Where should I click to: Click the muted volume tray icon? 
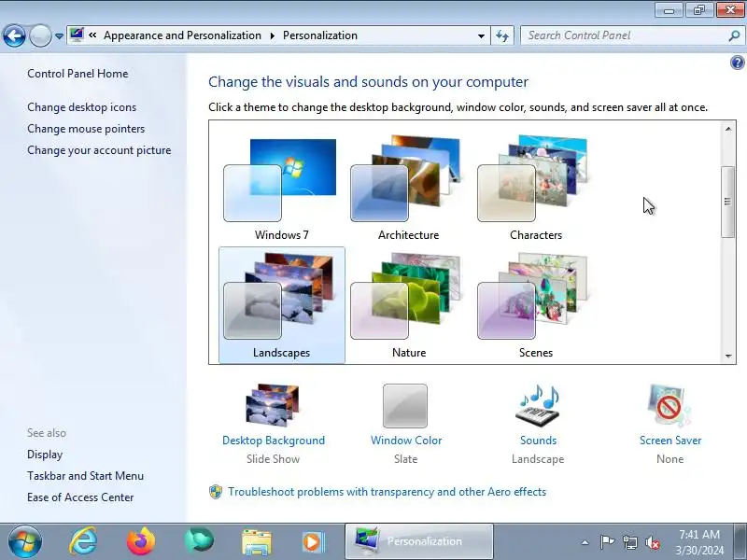point(652,542)
